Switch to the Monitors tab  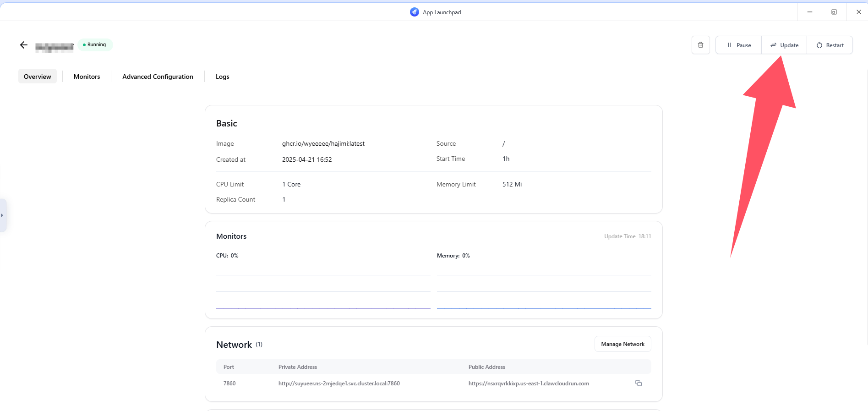tap(87, 77)
